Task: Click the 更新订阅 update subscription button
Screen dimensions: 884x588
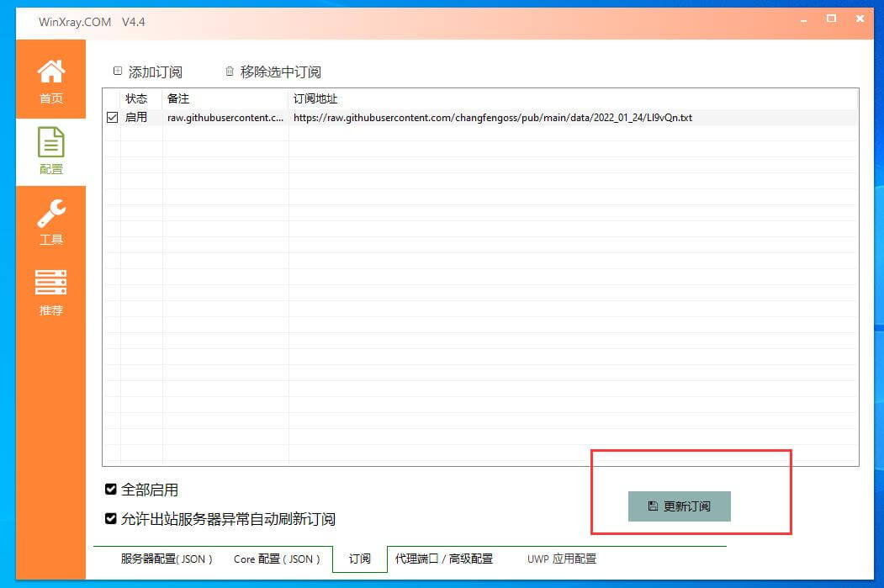Action: tap(680, 506)
